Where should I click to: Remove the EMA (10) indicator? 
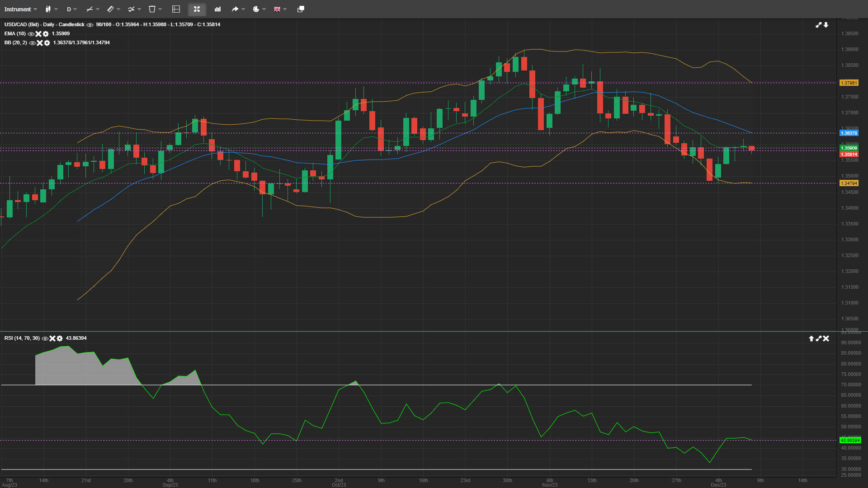pos(38,34)
